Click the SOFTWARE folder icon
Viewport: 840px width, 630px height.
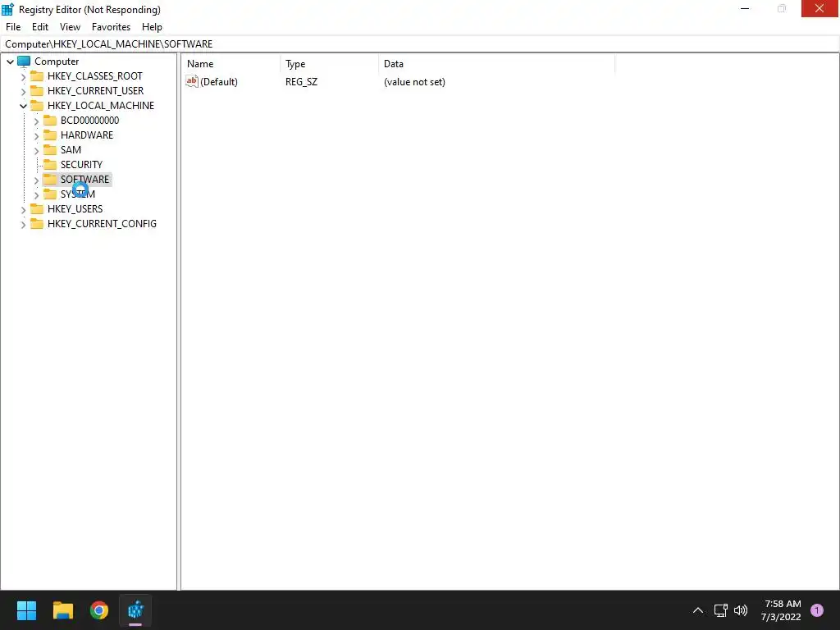[x=50, y=179]
